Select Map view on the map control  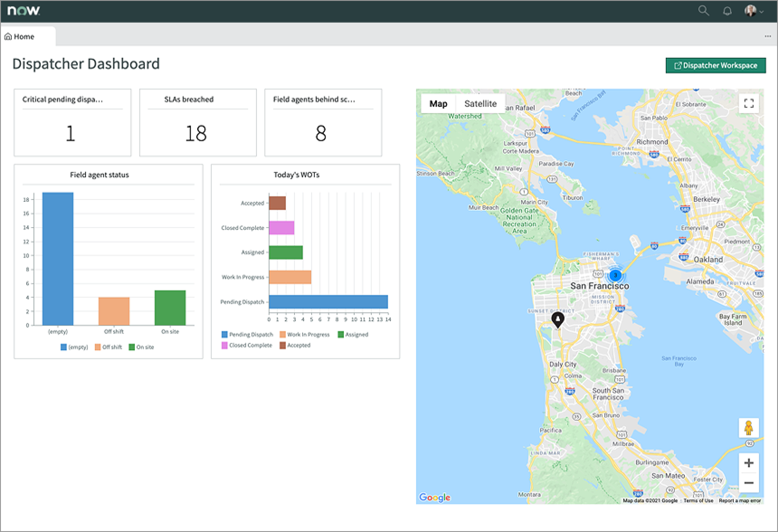437,104
